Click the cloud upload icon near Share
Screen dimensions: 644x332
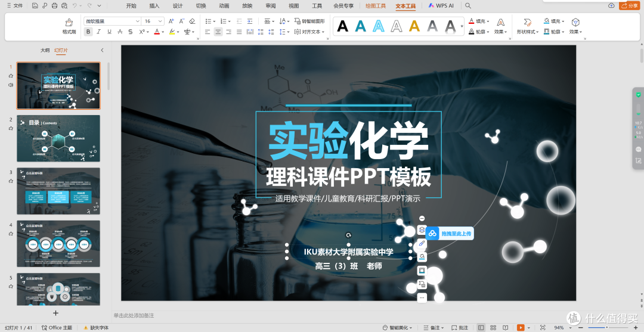click(x=612, y=5)
